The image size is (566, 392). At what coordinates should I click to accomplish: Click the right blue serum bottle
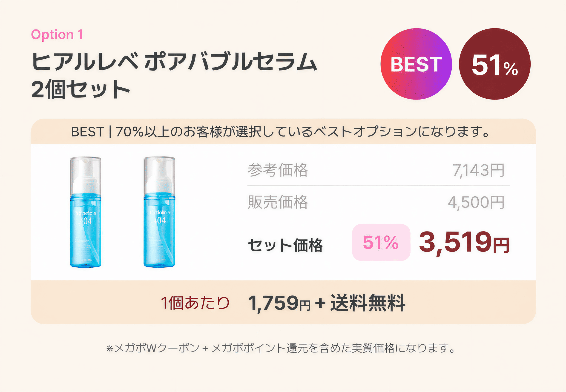point(159,212)
